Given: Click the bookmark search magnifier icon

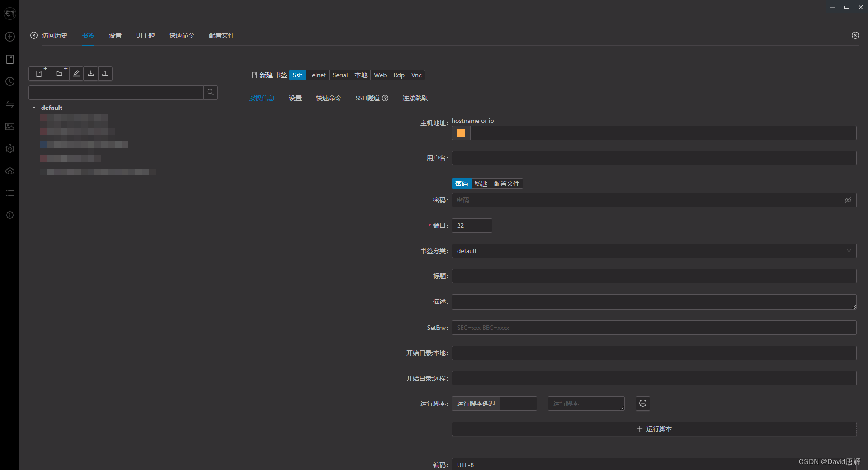Looking at the screenshot, I should 211,92.
